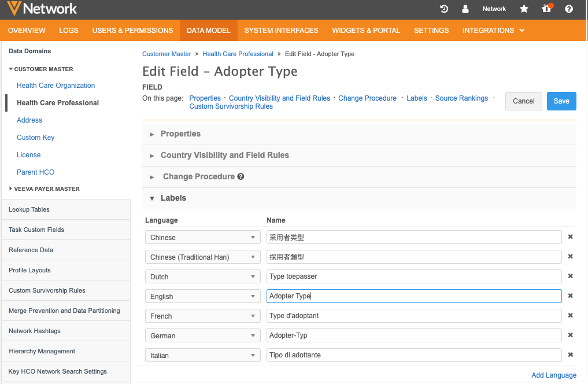Remove the Chinese label row
588x384 pixels.
pos(570,237)
